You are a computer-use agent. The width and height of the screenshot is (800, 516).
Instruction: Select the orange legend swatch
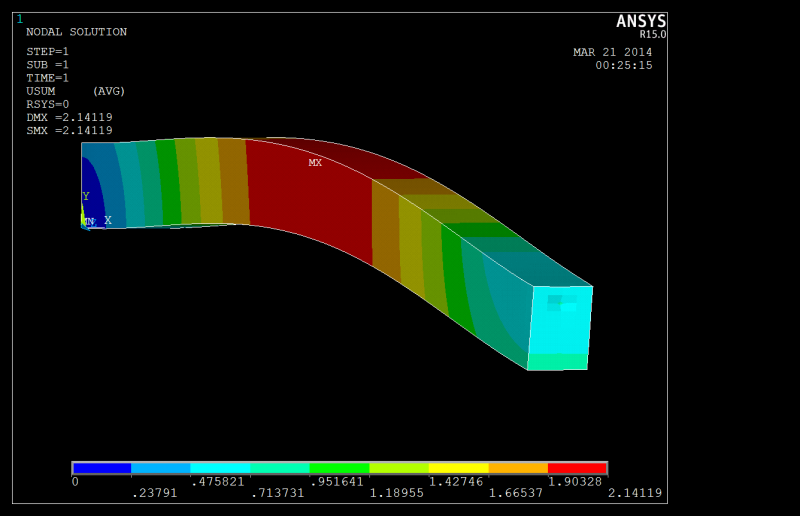coord(518,468)
